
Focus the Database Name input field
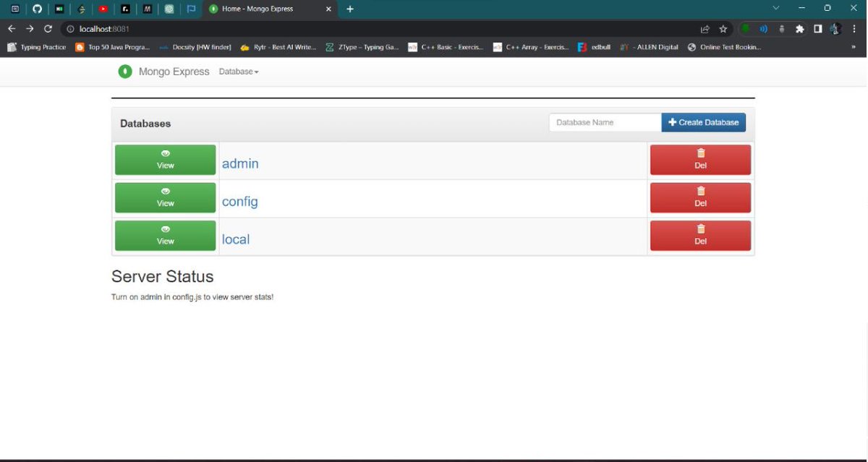point(605,122)
